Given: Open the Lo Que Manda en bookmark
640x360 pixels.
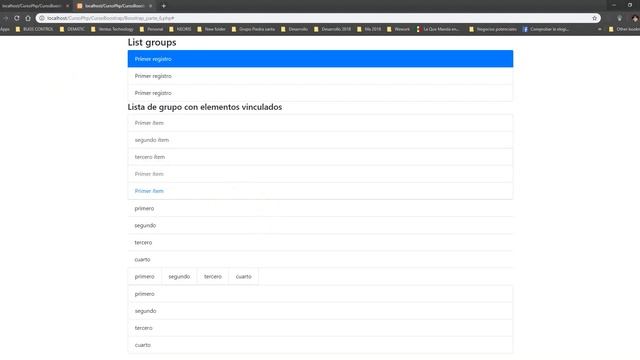Looking at the screenshot, I should click(x=438, y=29).
